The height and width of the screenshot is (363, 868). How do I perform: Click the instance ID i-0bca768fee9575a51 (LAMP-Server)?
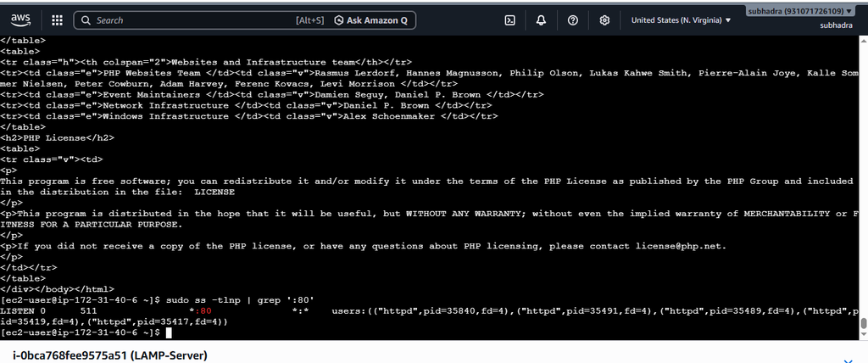click(x=109, y=355)
